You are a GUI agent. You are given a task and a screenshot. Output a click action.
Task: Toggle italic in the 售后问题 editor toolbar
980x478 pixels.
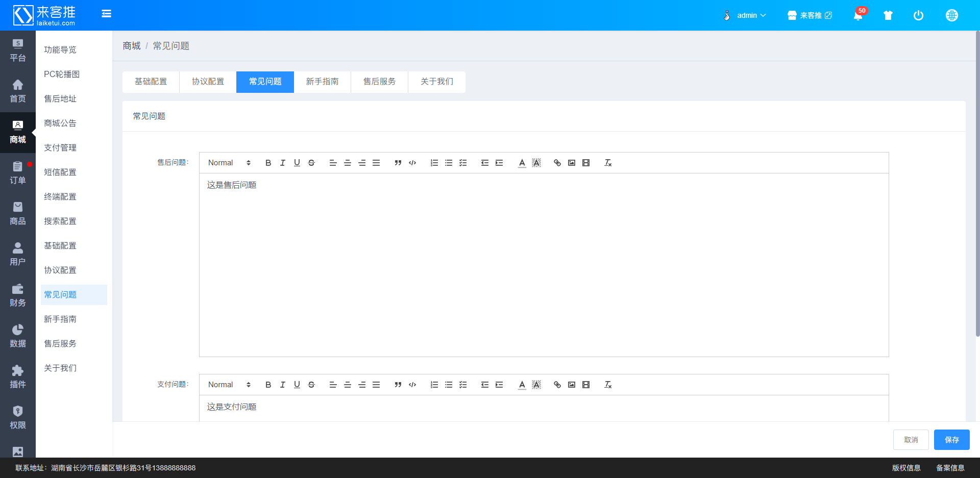pos(282,163)
